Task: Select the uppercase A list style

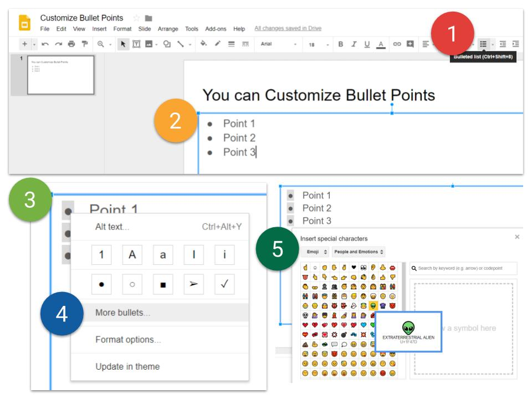Action: (132, 254)
